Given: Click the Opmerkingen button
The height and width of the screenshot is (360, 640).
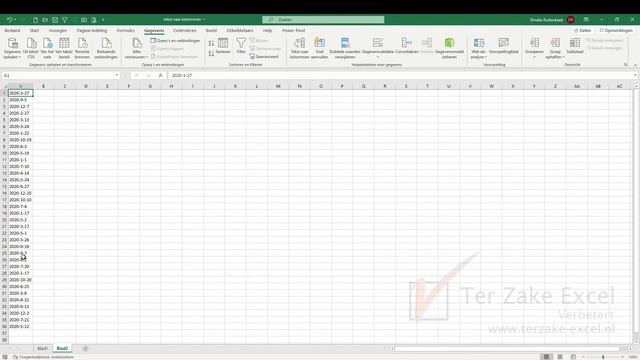Looking at the screenshot, I should tap(616, 31).
